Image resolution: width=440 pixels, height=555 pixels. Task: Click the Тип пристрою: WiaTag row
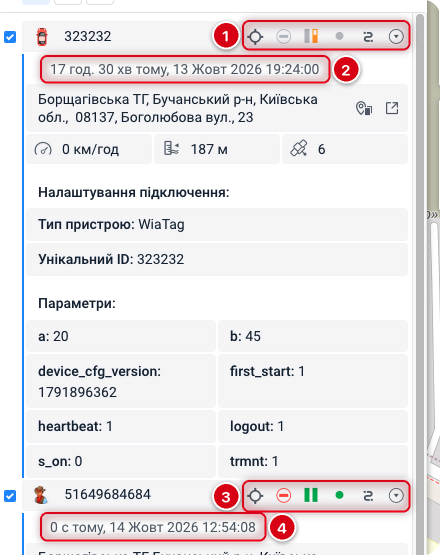click(217, 224)
